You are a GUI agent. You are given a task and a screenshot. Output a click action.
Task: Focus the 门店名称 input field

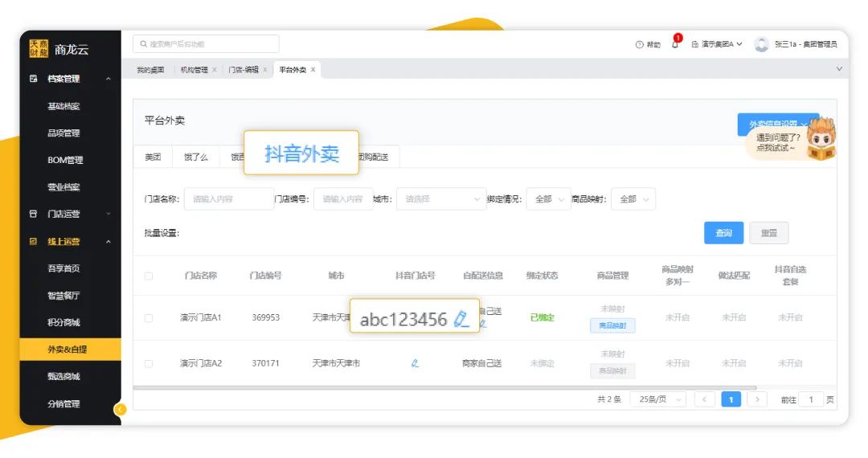pyautogui.click(x=228, y=199)
